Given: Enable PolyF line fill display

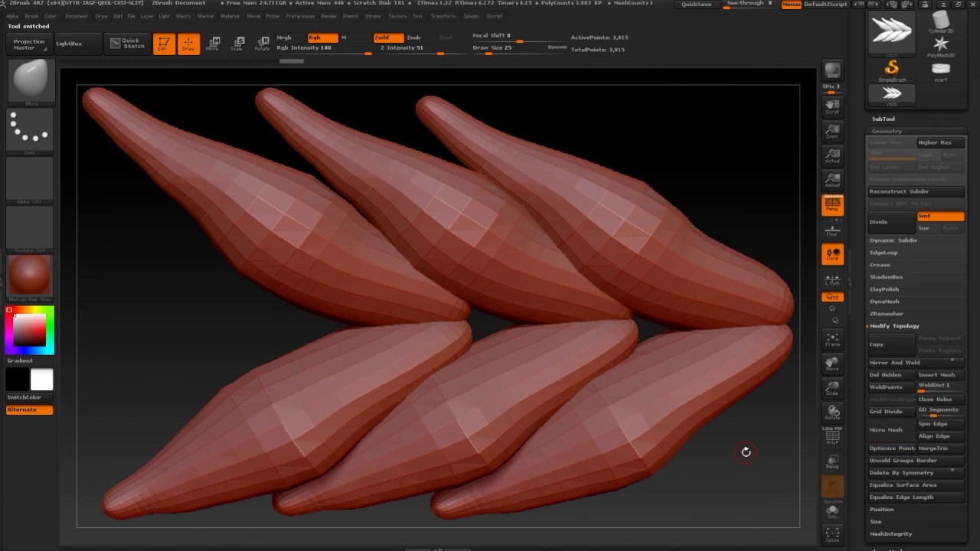Looking at the screenshot, I should [832, 437].
